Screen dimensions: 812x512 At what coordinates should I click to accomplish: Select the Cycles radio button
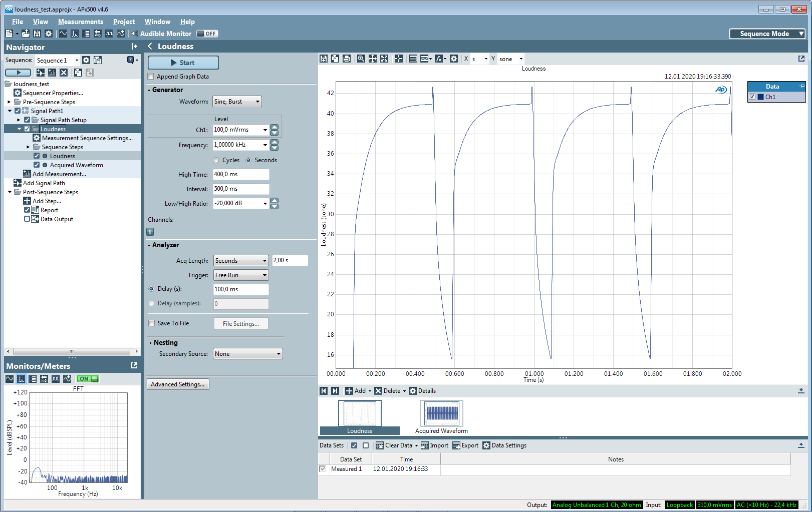pos(216,160)
